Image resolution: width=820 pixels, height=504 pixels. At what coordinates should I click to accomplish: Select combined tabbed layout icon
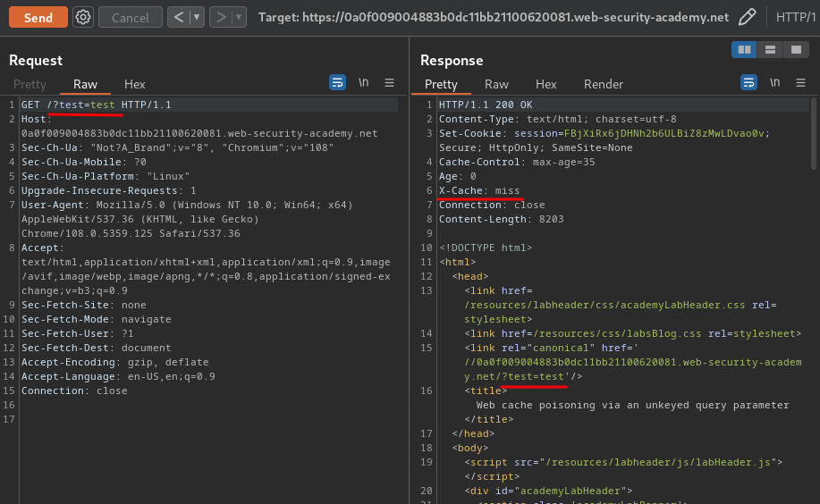coord(796,50)
